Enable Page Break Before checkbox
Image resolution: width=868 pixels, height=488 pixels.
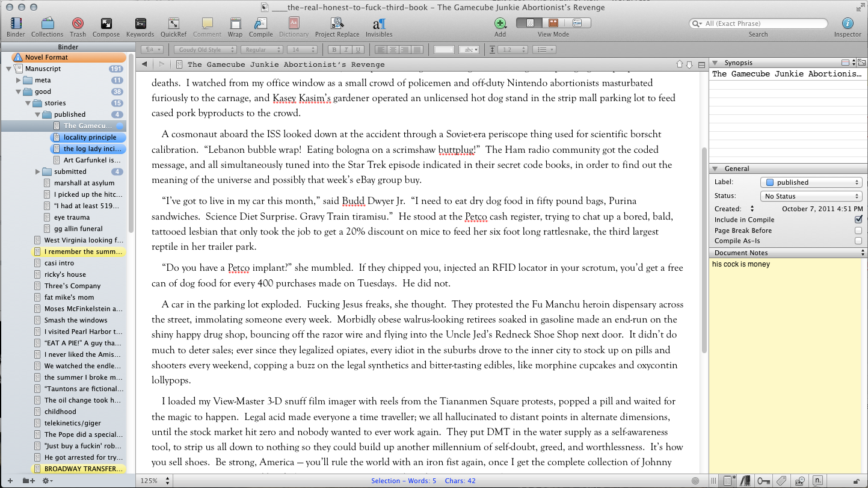[x=858, y=230]
